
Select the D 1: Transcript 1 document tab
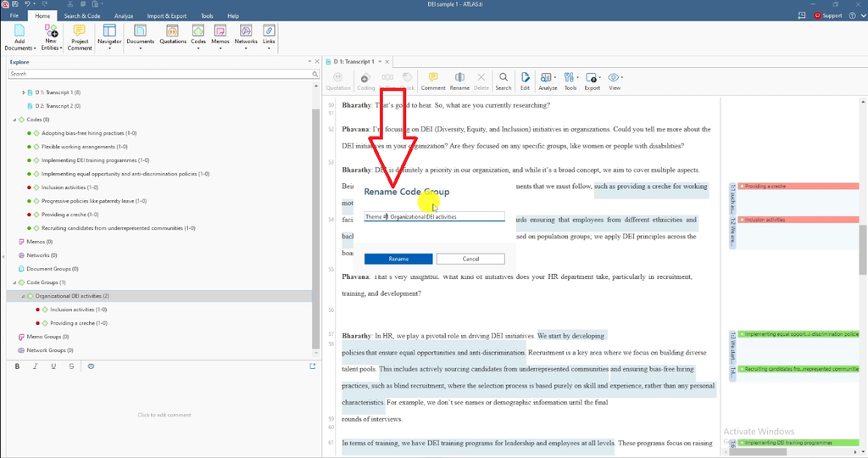tap(353, 61)
